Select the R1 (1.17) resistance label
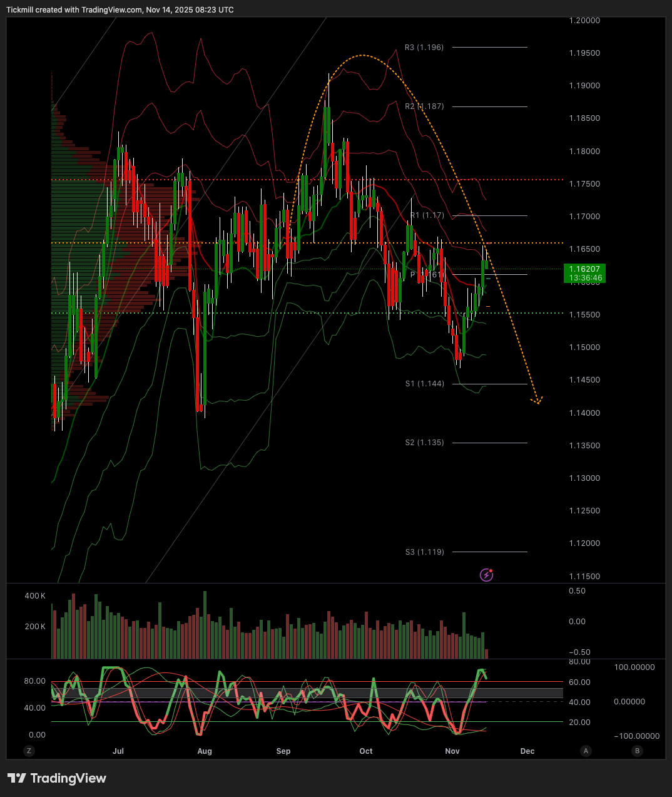672x797 pixels. coord(427,215)
